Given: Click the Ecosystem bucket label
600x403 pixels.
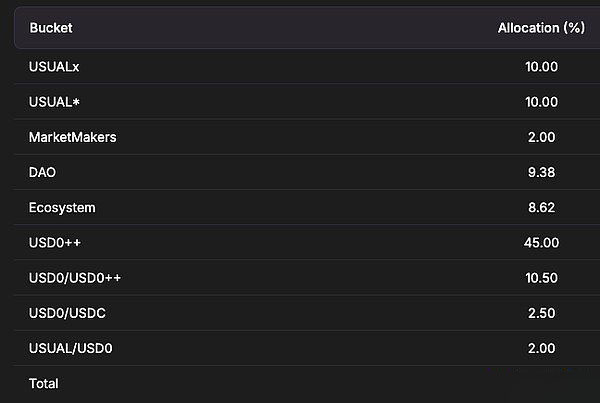Looking at the screenshot, I should 62,208.
